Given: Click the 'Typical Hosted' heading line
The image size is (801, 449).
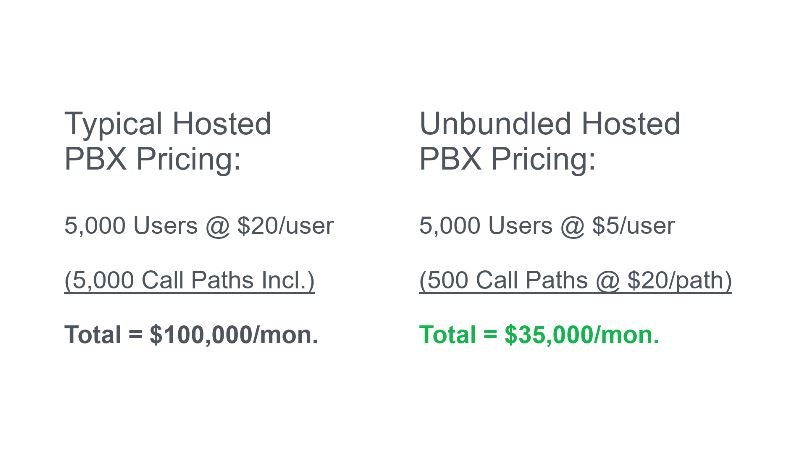Looking at the screenshot, I should click(x=168, y=125).
